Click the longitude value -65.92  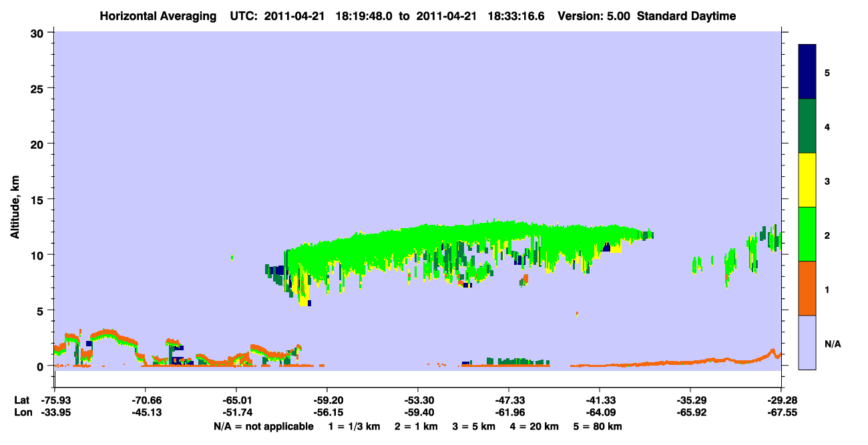[690, 412]
